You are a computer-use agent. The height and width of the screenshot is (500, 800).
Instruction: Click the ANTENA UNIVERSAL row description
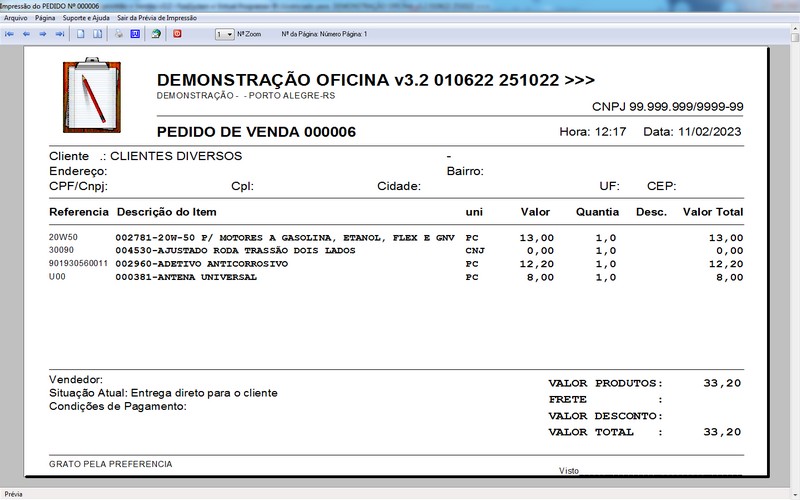pyautogui.click(x=186, y=277)
